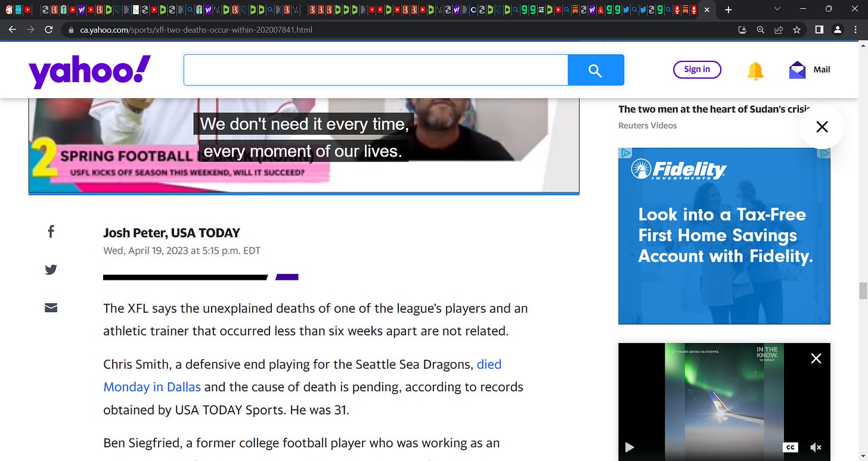
Task: Share this page from address bar
Action: (x=779, y=29)
